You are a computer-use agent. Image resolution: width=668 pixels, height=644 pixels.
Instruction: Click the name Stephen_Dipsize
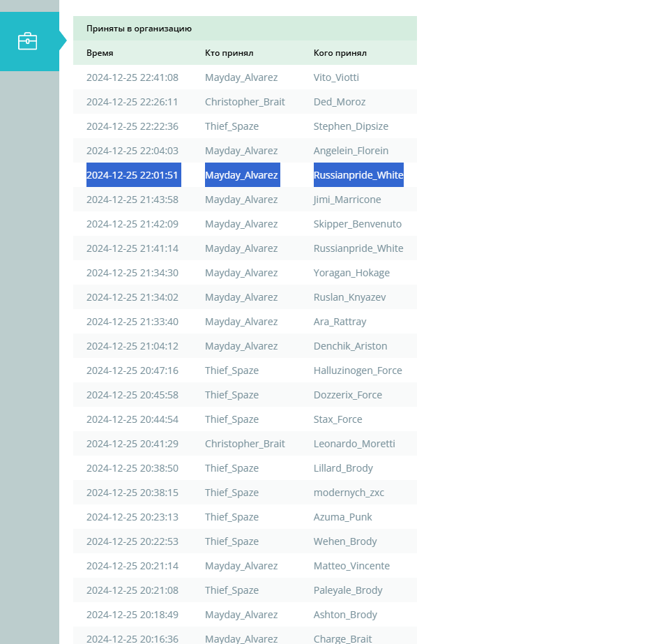[x=351, y=126]
